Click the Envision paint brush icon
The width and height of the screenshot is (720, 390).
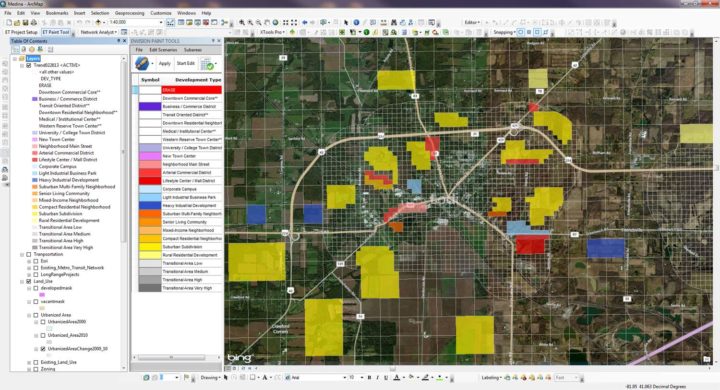[x=141, y=63]
